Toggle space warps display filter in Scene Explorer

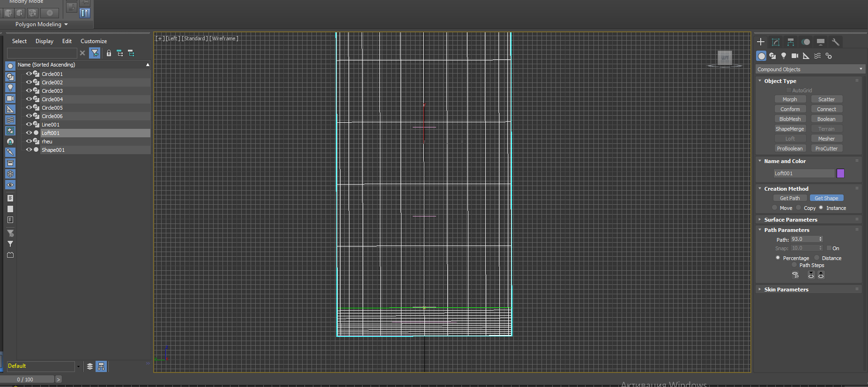pos(10,120)
